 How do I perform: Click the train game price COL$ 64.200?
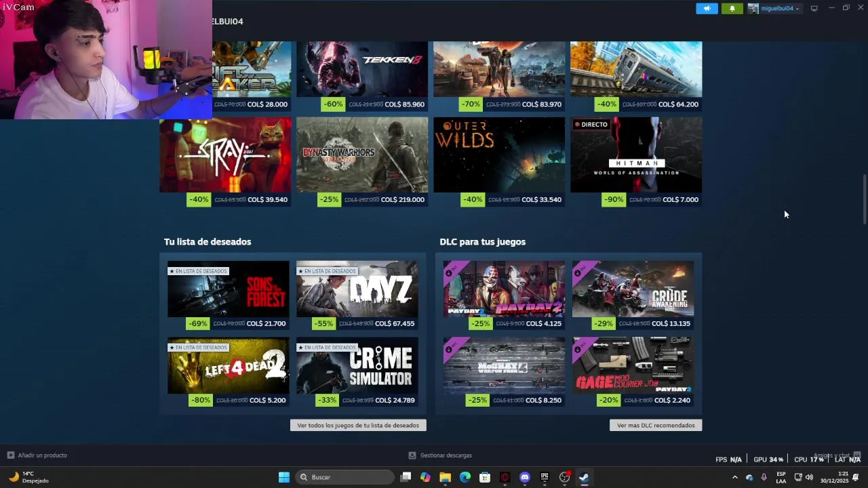(x=678, y=104)
